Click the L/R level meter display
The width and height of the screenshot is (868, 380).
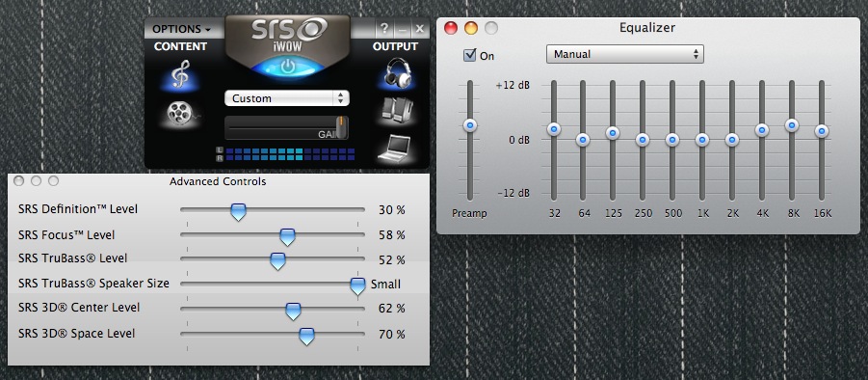[286, 154]
